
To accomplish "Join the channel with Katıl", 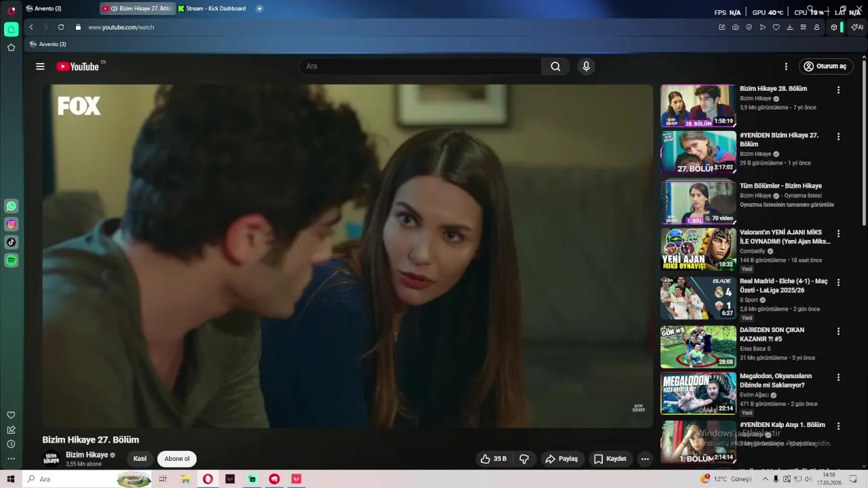I will (140, 459).
